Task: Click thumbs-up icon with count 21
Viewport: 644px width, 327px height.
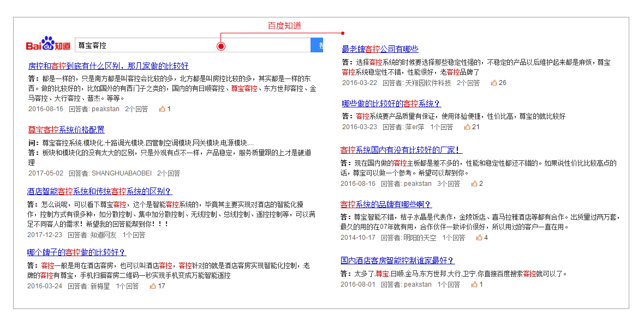Action: (467, 127)
